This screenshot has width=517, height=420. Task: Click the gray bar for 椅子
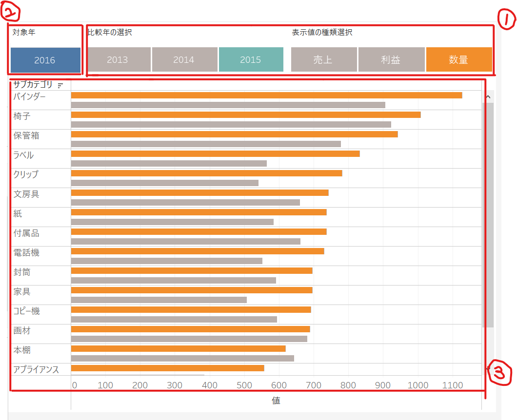coord(231,125)
